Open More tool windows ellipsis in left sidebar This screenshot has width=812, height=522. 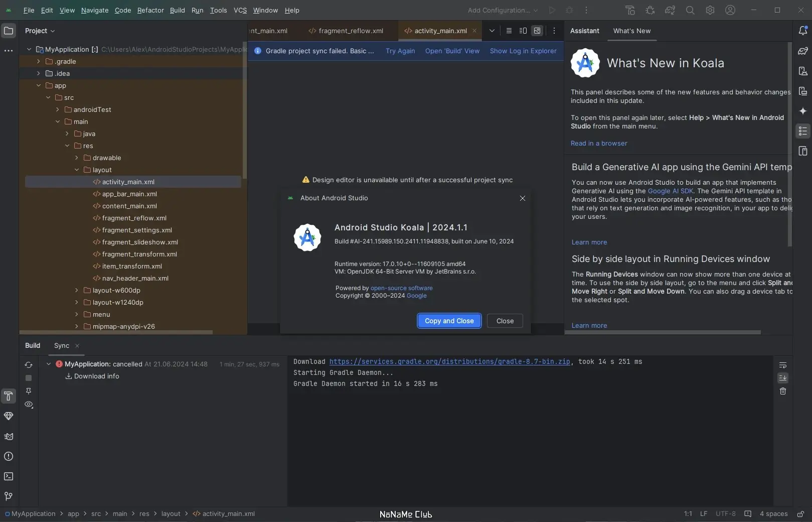click(x=9, y=51)
